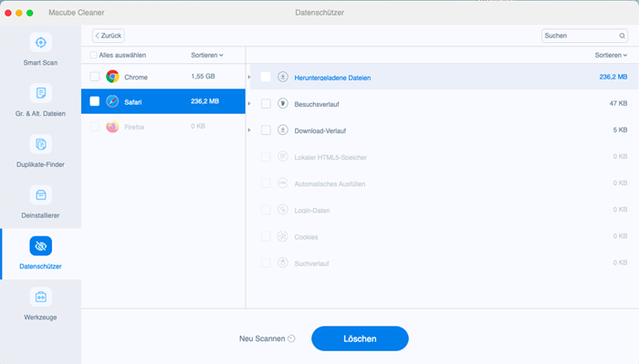Expand the Heruntergeladene Dateien row arrow
This screenshot has height=364, width=639.
[x=249, y=77]
